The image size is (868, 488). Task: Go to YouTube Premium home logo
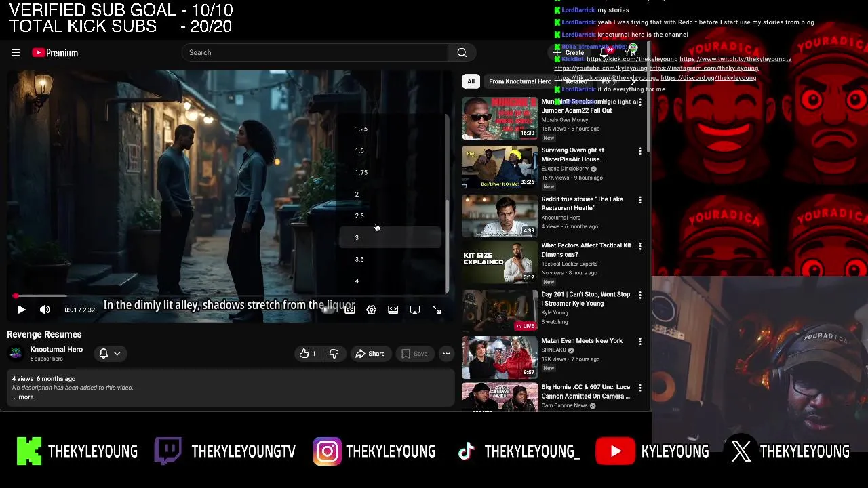coord(55,53)
